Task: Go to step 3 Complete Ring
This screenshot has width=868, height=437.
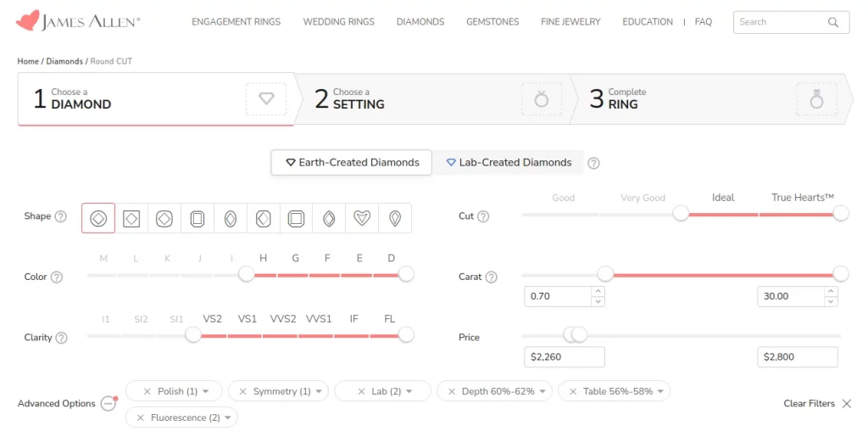Action: (711, 99)
